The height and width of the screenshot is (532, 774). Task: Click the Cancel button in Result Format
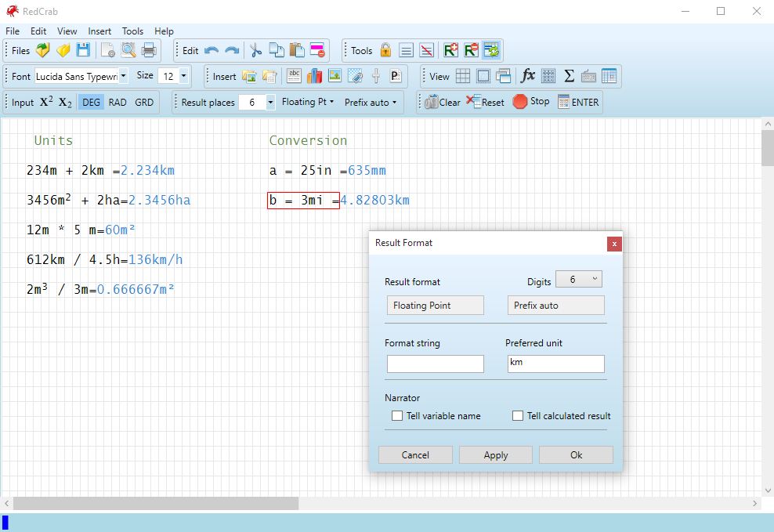point(415,455)
